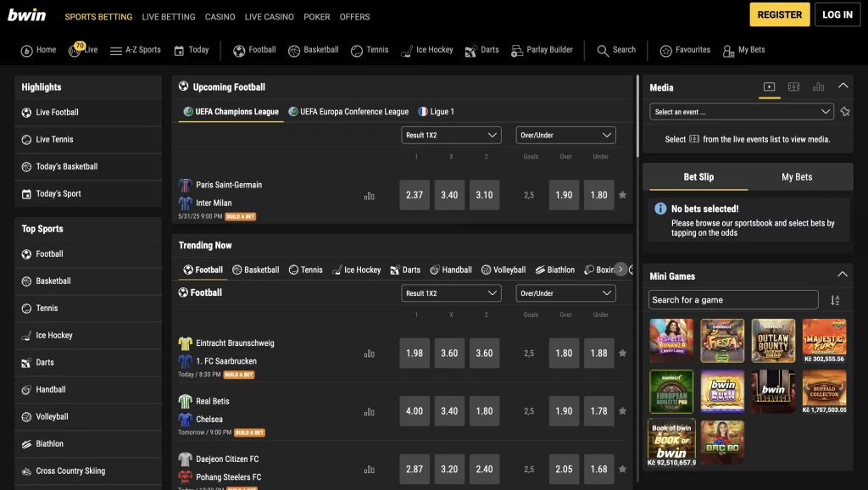Open Build A Bet for PSG match
Viewport: 868px width, 490px height.
(240, 216)
